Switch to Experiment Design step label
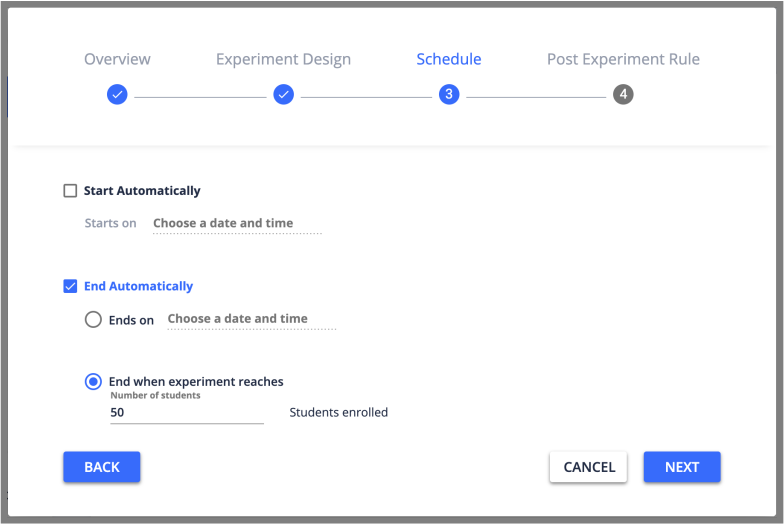The height and width of the screenshot is (524, 784). tap(283, 59)
